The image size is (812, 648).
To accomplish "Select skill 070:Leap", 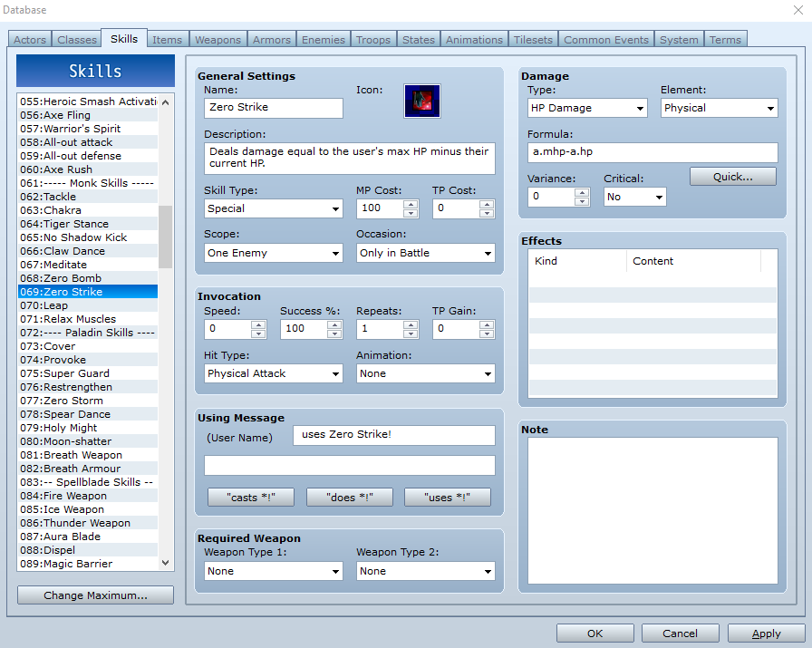I will 88,305.
